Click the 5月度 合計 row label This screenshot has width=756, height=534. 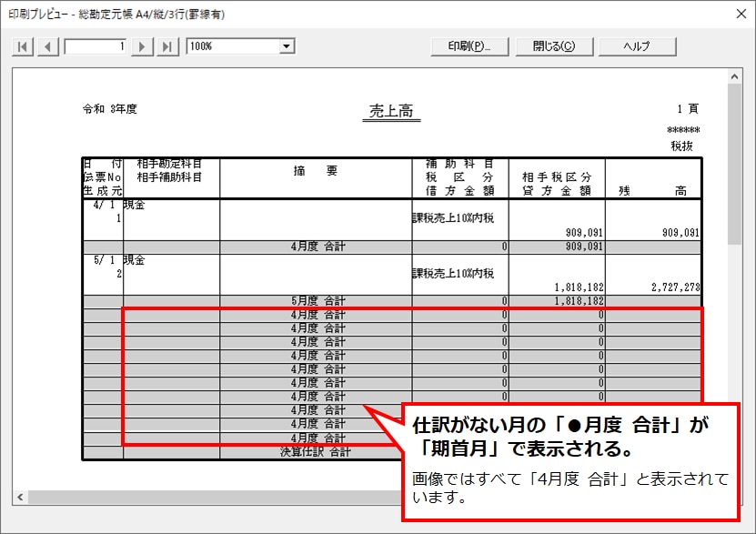point(318,301)
